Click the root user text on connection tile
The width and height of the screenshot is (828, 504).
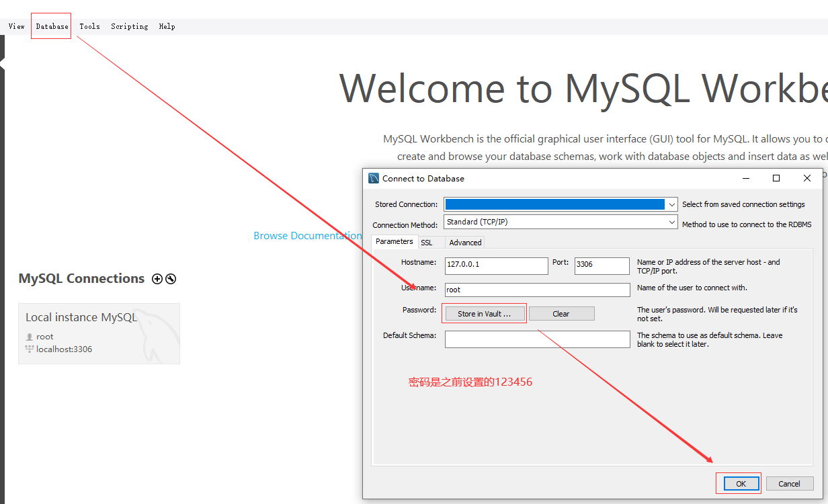45,337
